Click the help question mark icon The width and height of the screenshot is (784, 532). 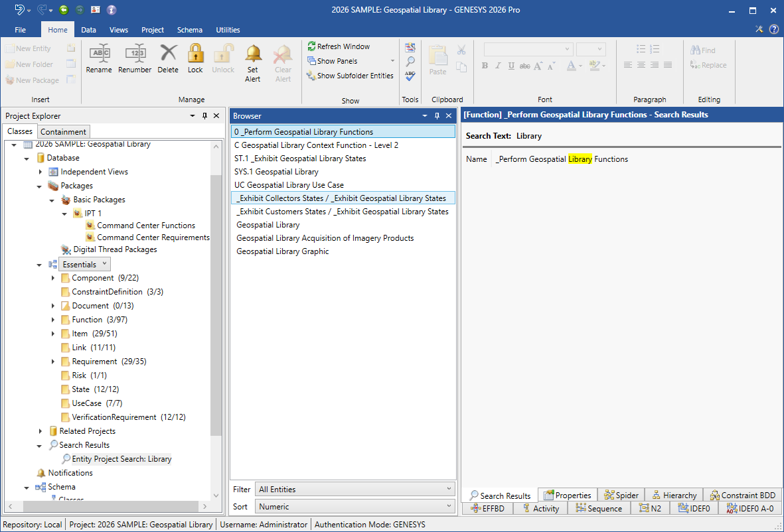click(x=773, y=29)
